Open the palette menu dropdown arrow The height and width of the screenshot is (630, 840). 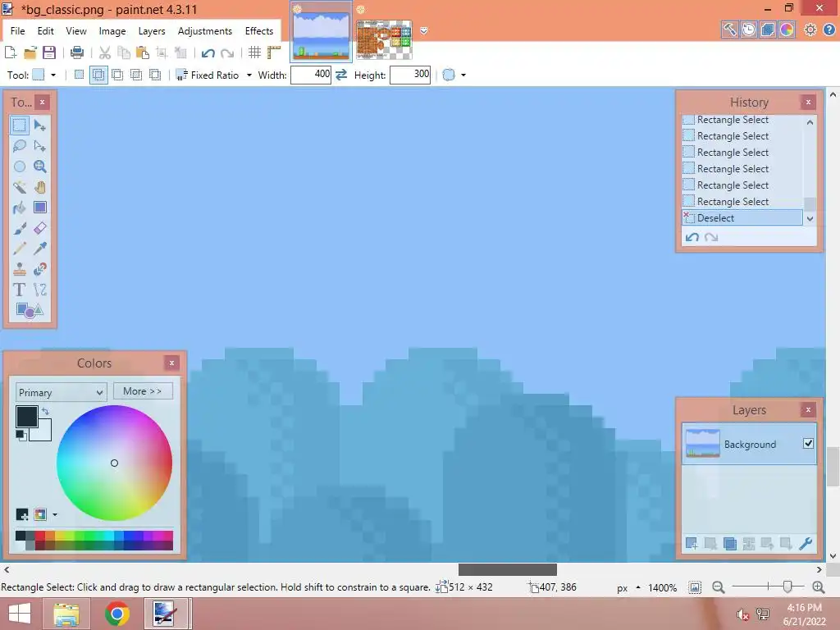coord(55,515)
